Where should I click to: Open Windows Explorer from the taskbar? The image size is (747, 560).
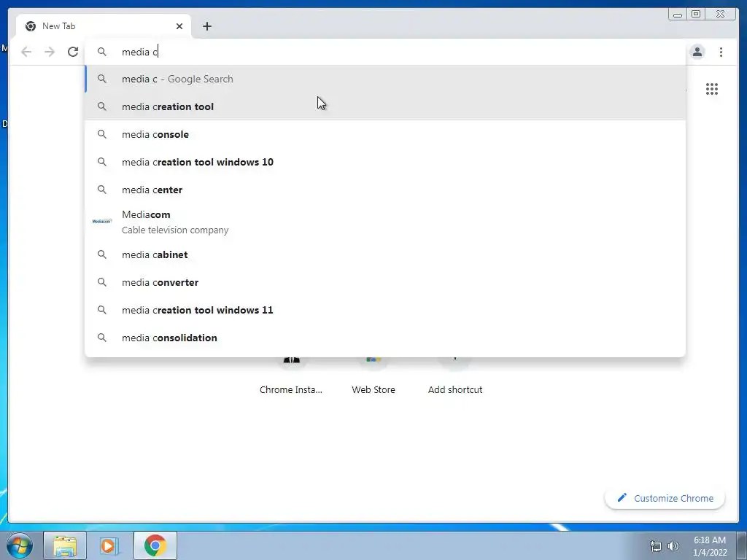pos(65,545)
